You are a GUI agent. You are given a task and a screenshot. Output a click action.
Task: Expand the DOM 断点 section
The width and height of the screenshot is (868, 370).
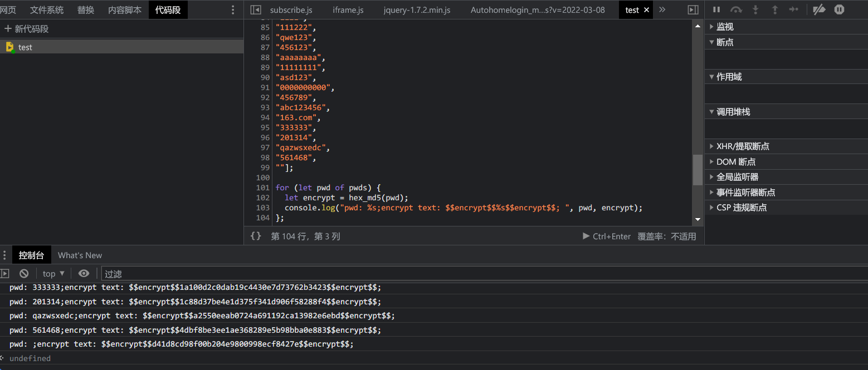click(x=786, y=162)
